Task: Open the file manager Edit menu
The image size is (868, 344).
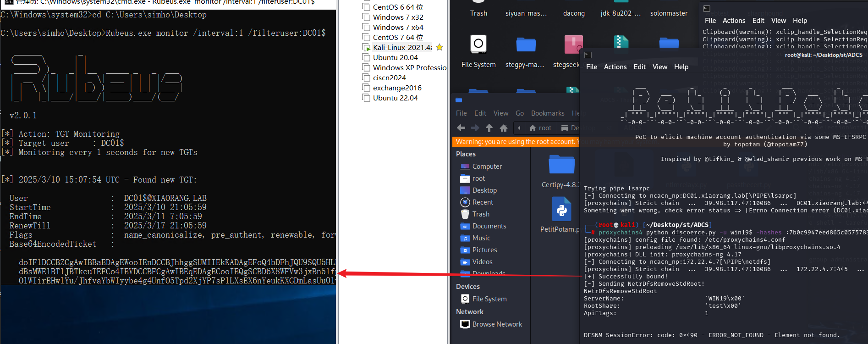Action: pos(480,113)
